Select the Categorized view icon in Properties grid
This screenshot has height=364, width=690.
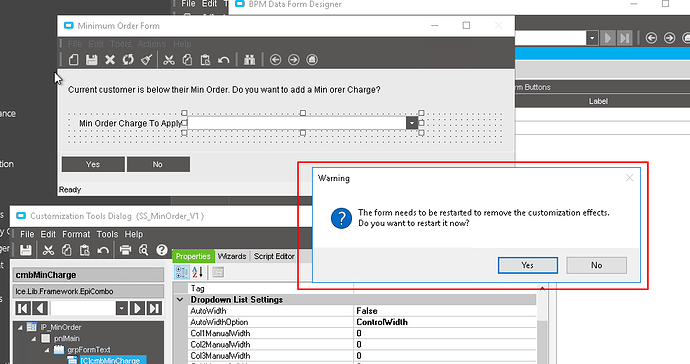[x=182, y=272]
